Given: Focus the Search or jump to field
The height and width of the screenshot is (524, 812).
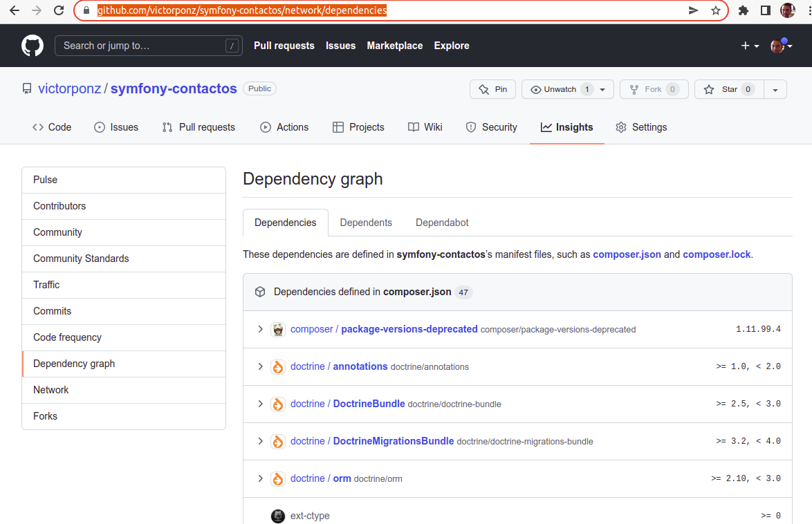Looking at the screenshot, I should coord(142,46).
